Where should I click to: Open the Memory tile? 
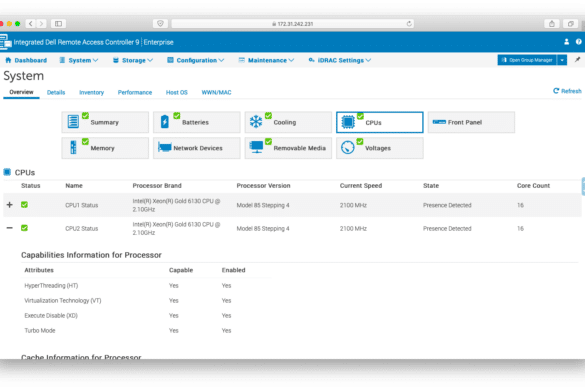coord(105,148)
